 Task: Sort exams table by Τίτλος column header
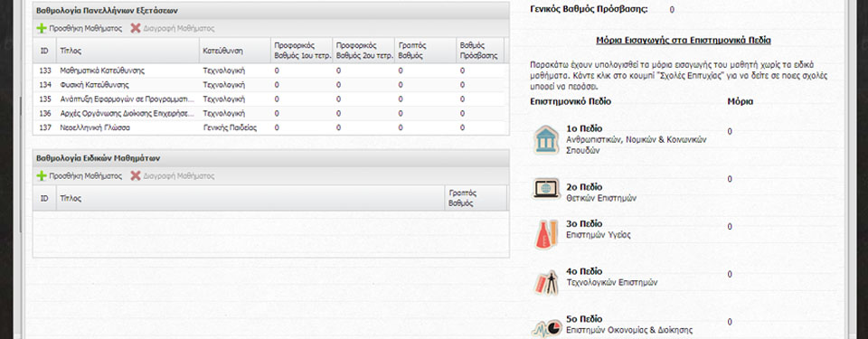click(x=127, y=51)
